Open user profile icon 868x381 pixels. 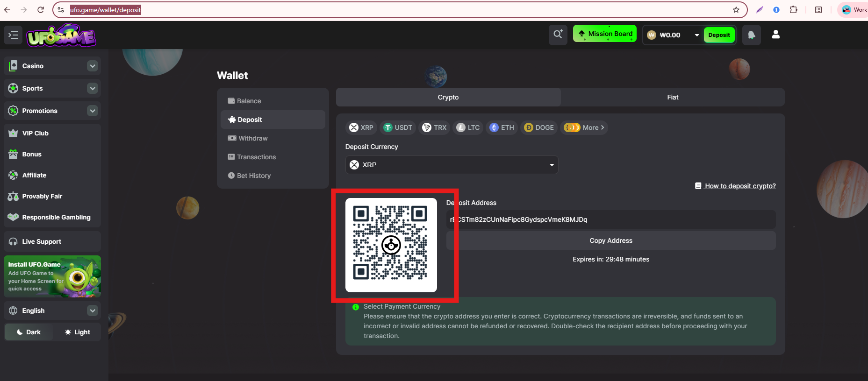point(776,35)
